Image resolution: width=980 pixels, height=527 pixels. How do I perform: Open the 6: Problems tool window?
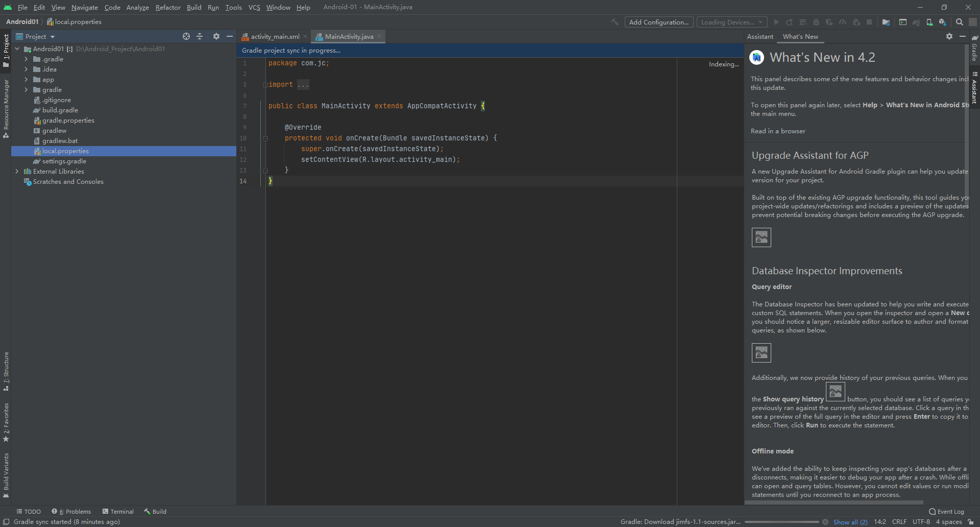click(71, 512)
